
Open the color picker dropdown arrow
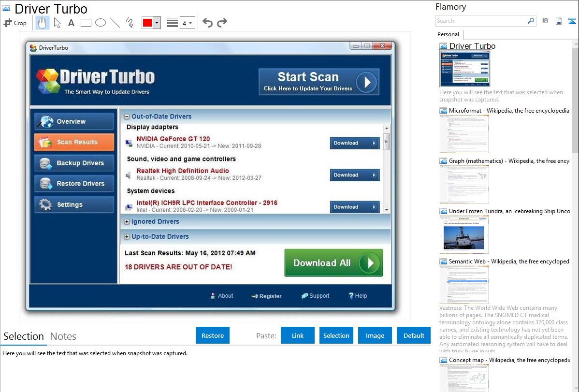click(x=157, y=23)
